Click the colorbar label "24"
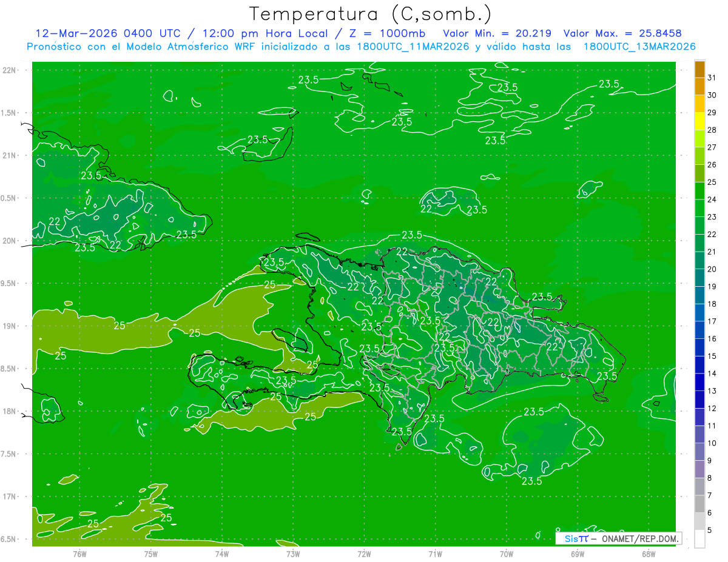This screenshot has width=728, height=562. click(x=712, y=199)
